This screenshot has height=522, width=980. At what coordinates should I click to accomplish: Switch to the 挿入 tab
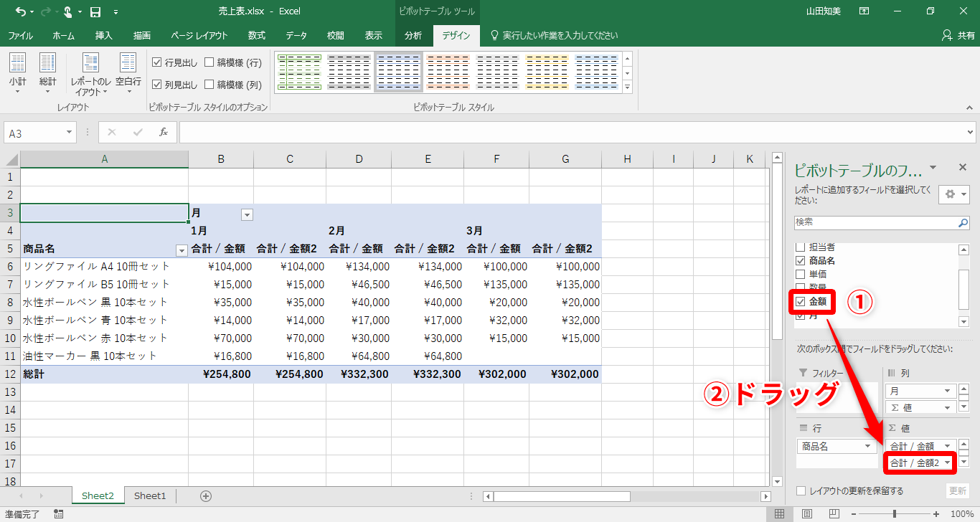pos(104,35)
